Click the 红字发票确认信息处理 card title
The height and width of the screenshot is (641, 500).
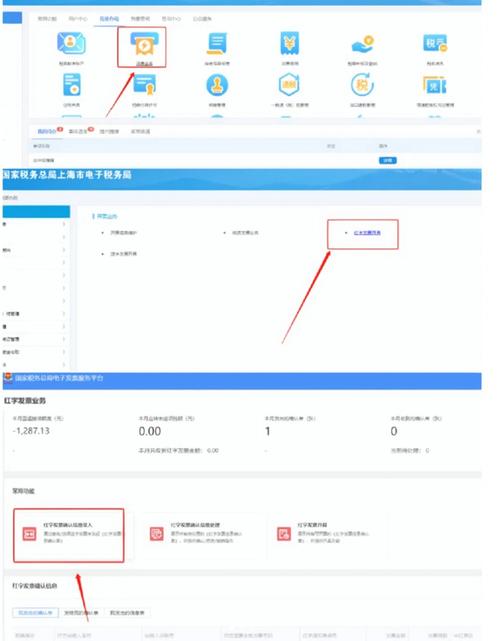(195, 525)
